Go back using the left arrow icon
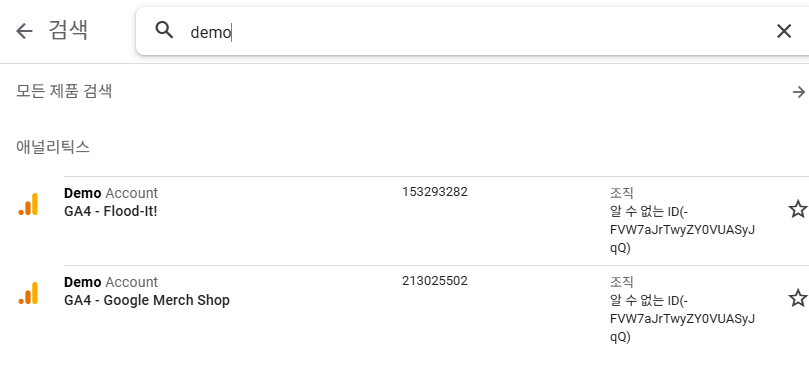Viewport: 809px width, 371px height. pyautogui.click(x=24, y=31)
